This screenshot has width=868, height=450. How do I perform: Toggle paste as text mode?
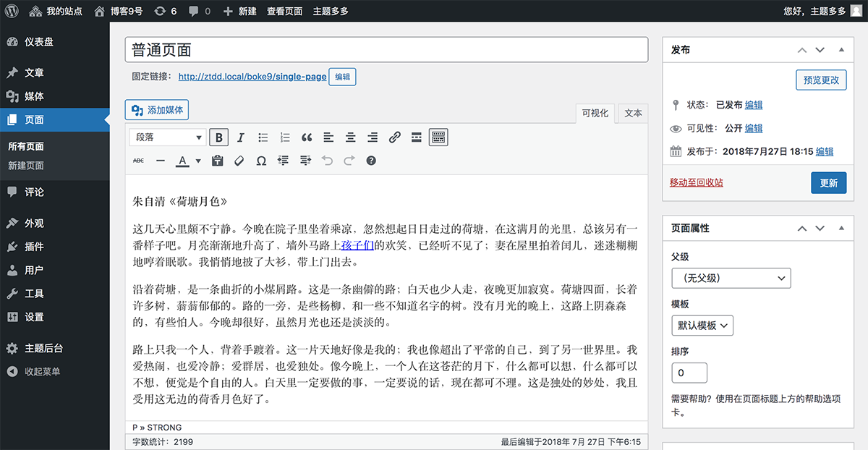217,161
